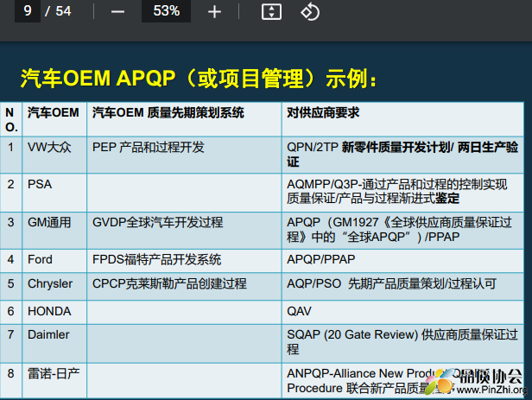Viewport: 532px width, 400px height.
Task: Click the SQAP (20 Gate Review) cell
Action: click(x=402, y=343)
